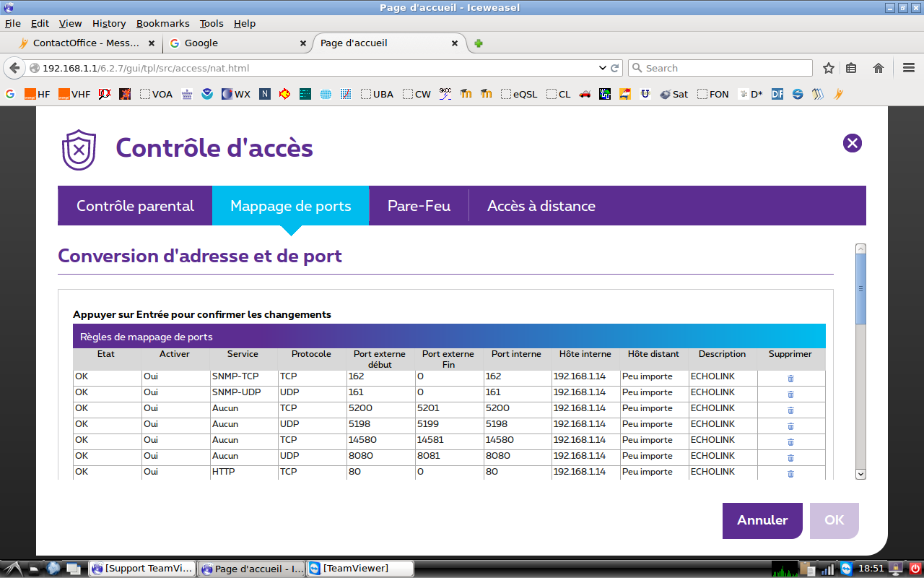The height and width of the screenshot is (578, 924).
Task: Go to the browser home page
Action: 879,68
